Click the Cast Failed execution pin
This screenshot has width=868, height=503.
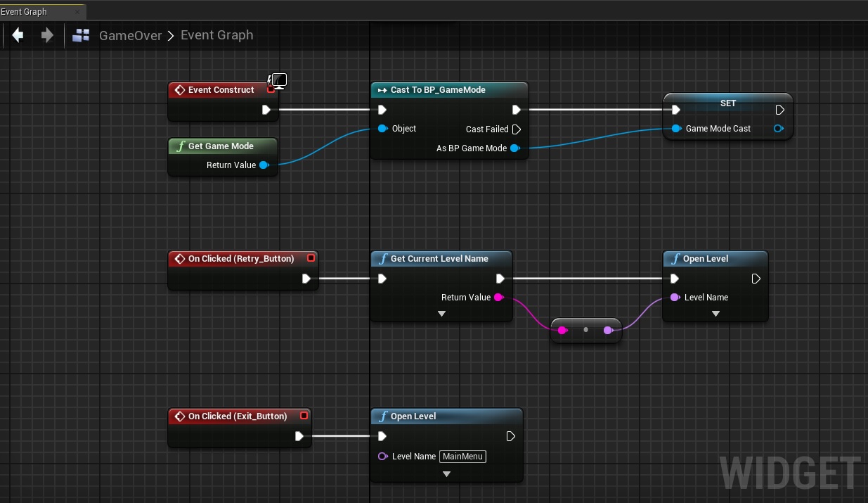[516, 129]
